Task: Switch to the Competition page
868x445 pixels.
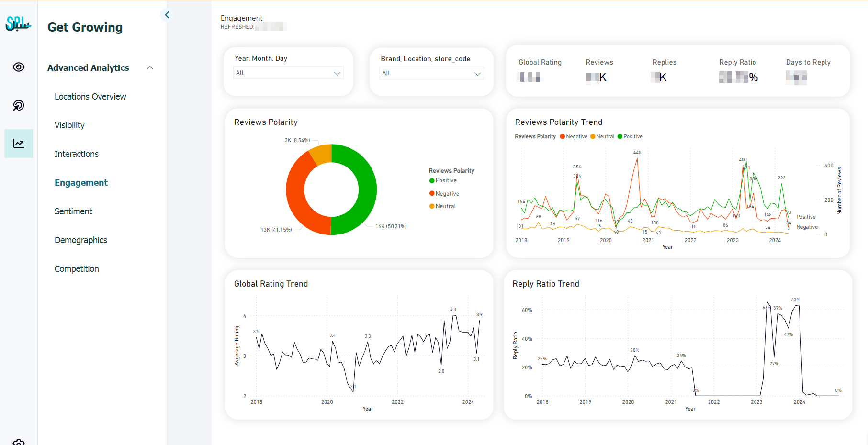Action: click(77, 269)
